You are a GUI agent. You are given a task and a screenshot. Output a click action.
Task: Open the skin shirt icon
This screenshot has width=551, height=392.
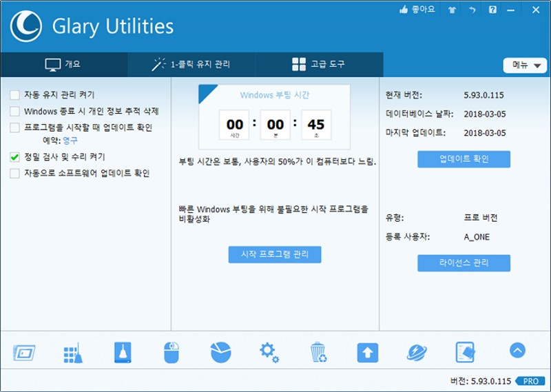[x=452, y=10]
